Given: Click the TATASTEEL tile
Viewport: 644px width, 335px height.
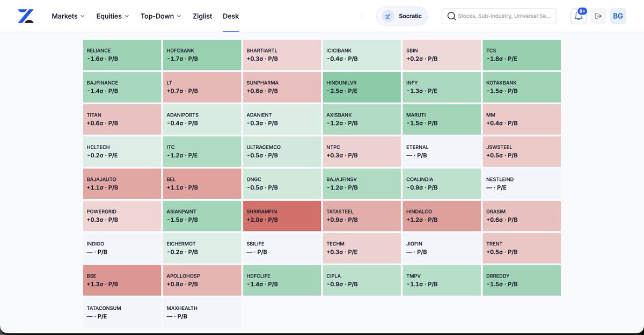Looking at the screenshot, I should (x=362, y=216).
